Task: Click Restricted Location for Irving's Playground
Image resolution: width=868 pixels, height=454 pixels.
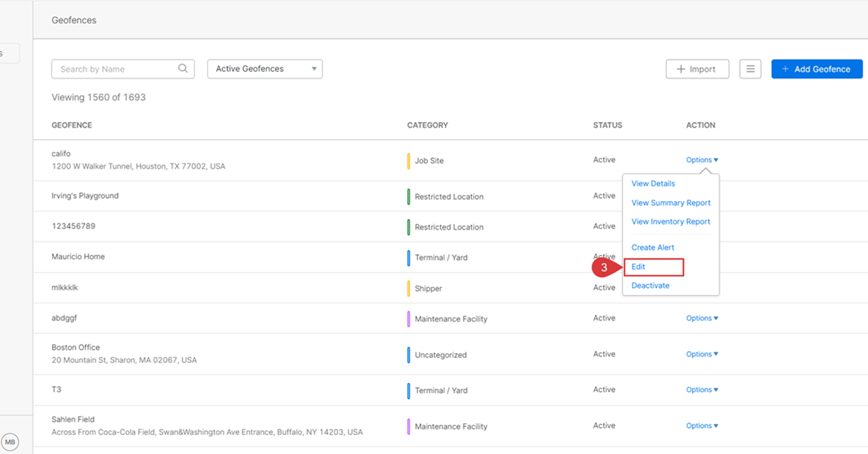Action: 449,197
